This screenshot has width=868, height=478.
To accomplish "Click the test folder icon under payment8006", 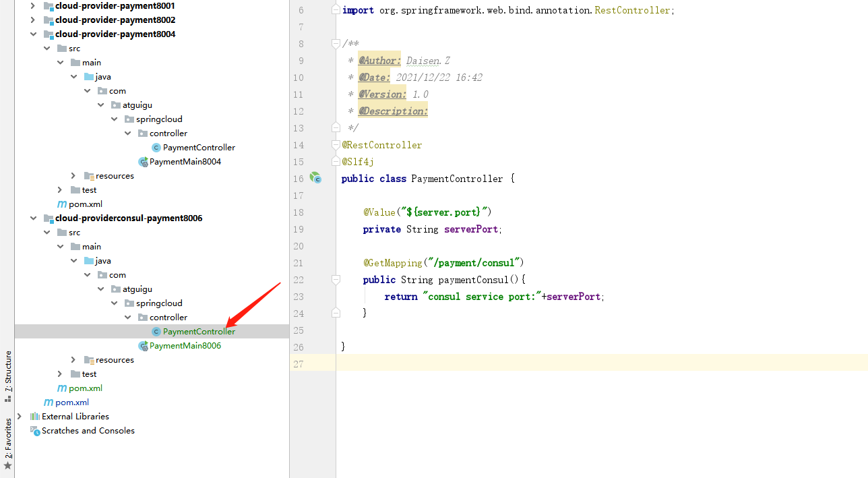I will (x=75, y=374).
